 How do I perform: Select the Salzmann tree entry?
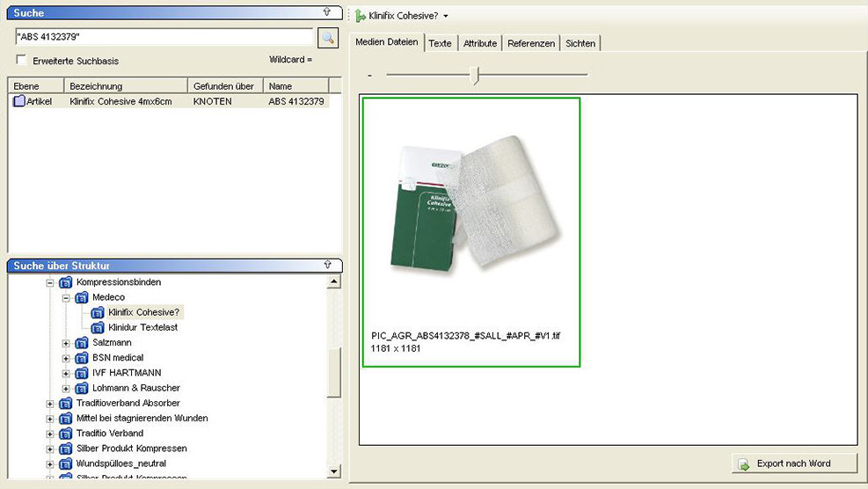[x=112, y=343]
